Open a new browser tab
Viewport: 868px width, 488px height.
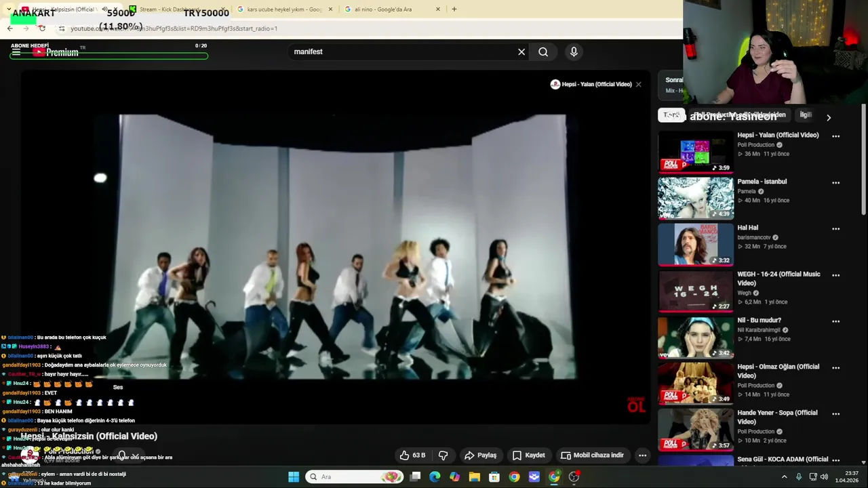(x=454, y=9)
